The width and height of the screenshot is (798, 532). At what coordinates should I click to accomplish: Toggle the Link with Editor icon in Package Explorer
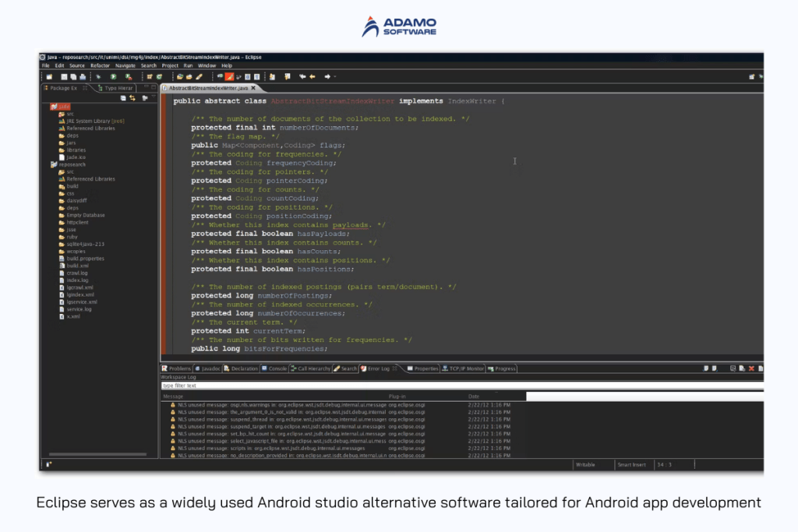pyautogui.click(x=132, y=98)
